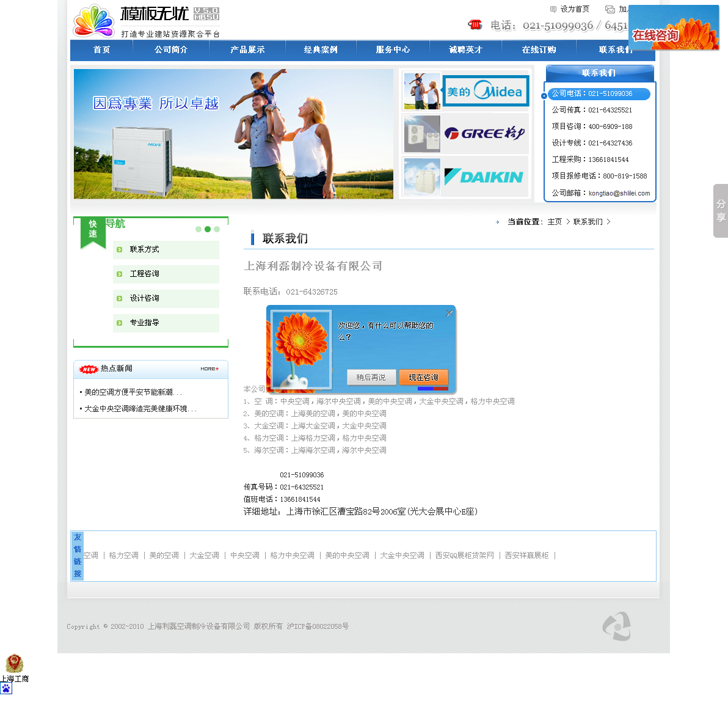
Task: Go to 服务中心 in navigation bar
Action: (393, 50)
